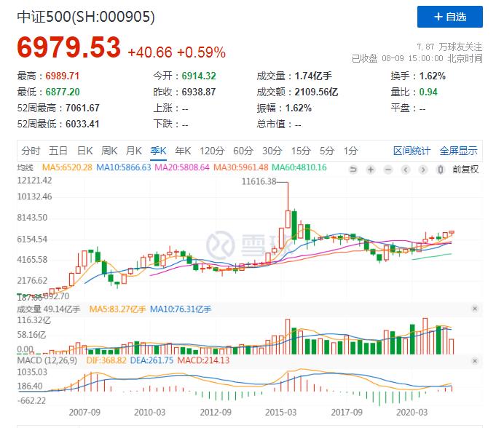504x428 pixels.
Task: Click the 成交额 value 2109.56亿
Action: pos(316,92)
